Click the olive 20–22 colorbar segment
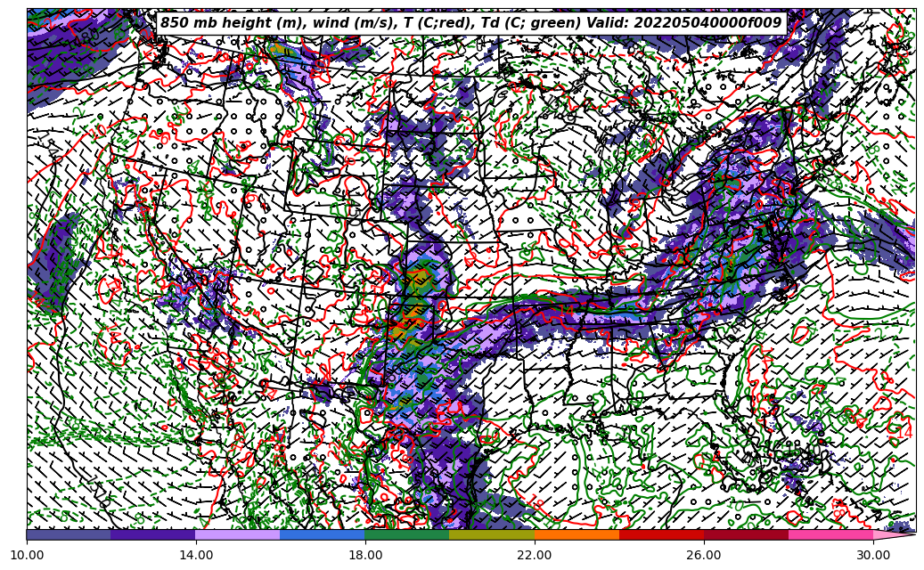924x570 pixels. click(x=492, y=534)
